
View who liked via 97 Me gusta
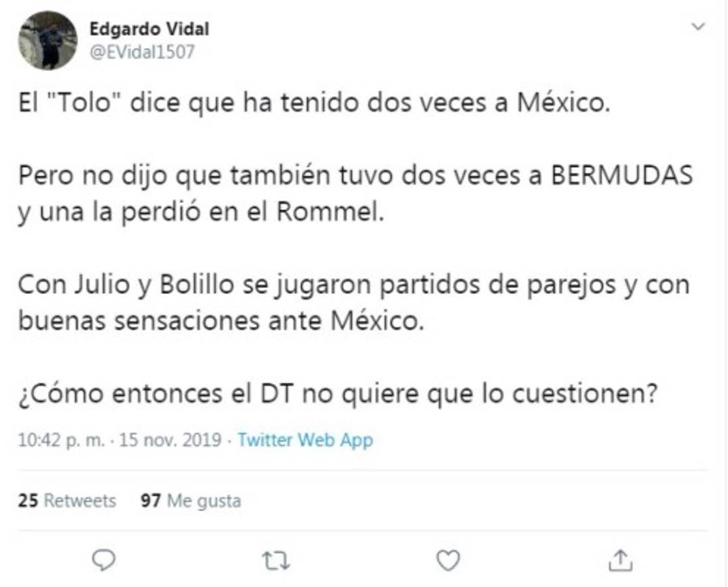[x=190, y=501]
